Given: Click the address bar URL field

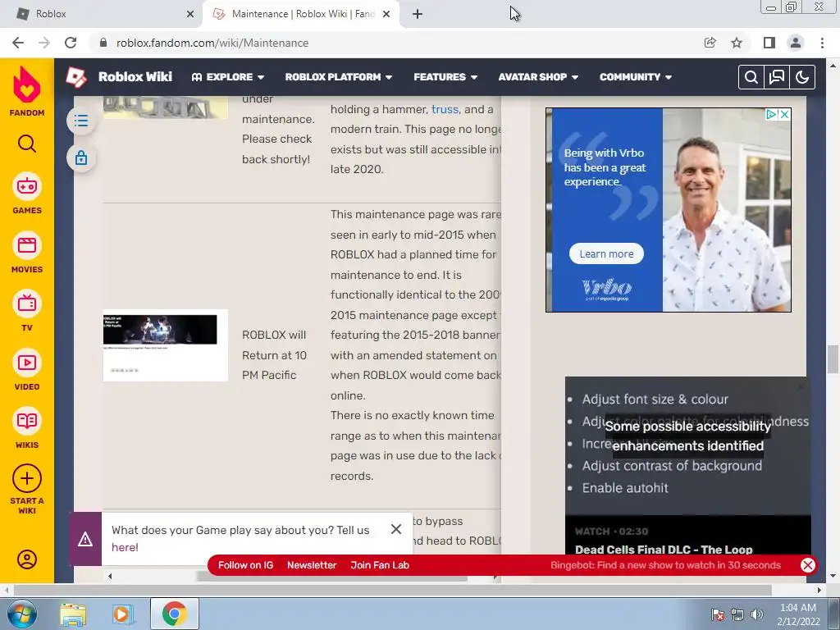Looking at the screenshot, I should pos(396,43).
